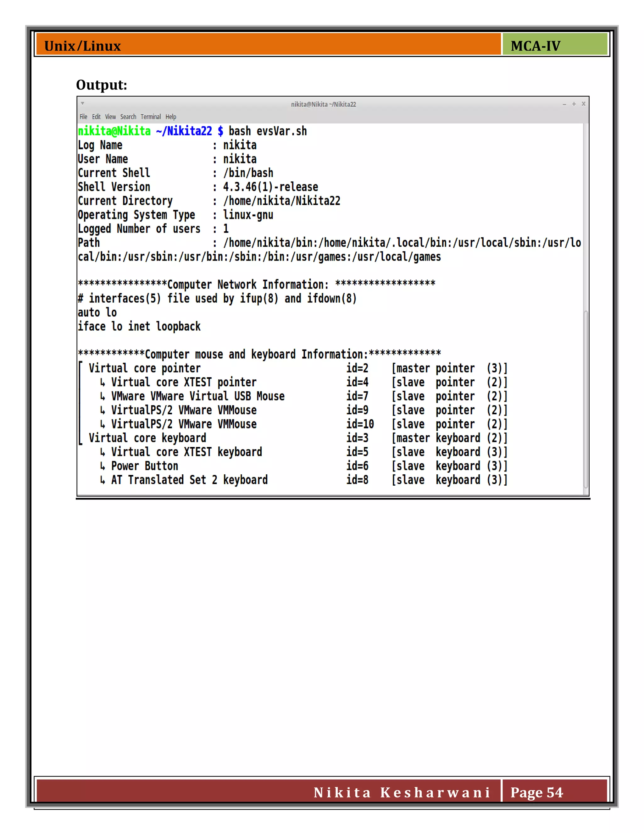Click the 'Virtual core XTEST pointer' row
This screenshot has width=644, height=833.
pos(303,382)
